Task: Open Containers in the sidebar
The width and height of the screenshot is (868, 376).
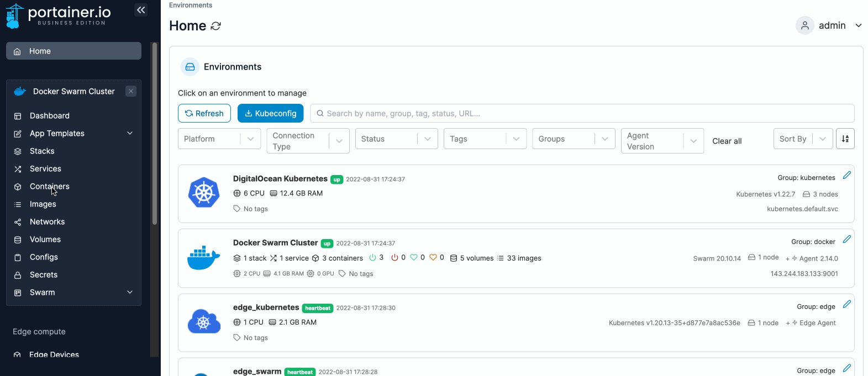Action: coord(50,187)
